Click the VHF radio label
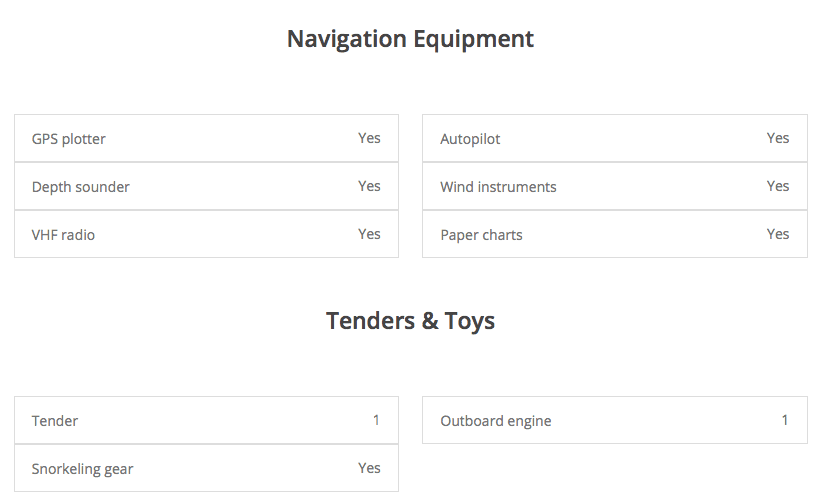Image resolution: width=822 pixels, height=501 pixels. tap(64, 235)
